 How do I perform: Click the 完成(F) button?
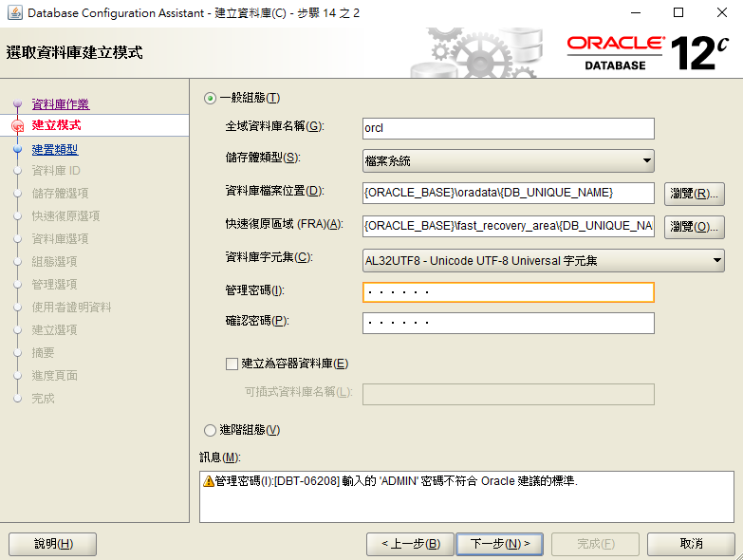pyautogui.click(x=596, y=544)
